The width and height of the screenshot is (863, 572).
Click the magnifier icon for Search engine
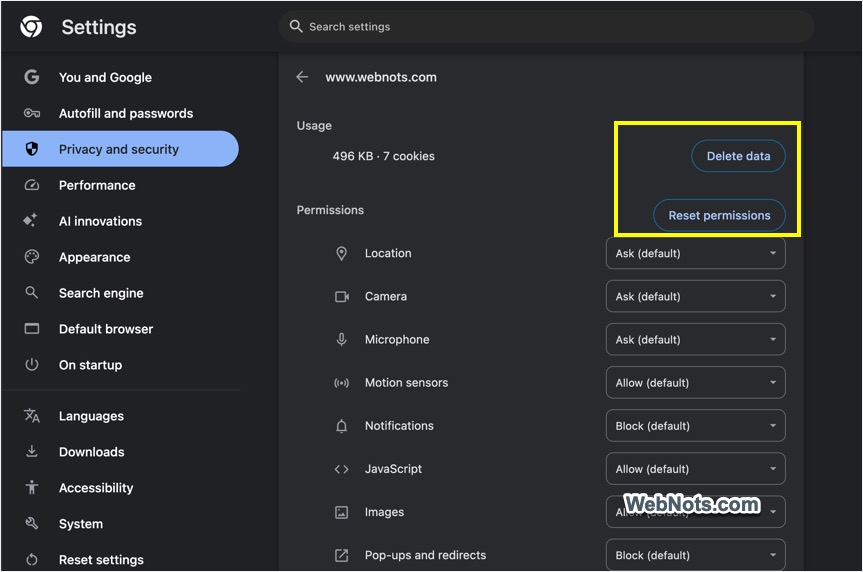click(x=31, y=292)
